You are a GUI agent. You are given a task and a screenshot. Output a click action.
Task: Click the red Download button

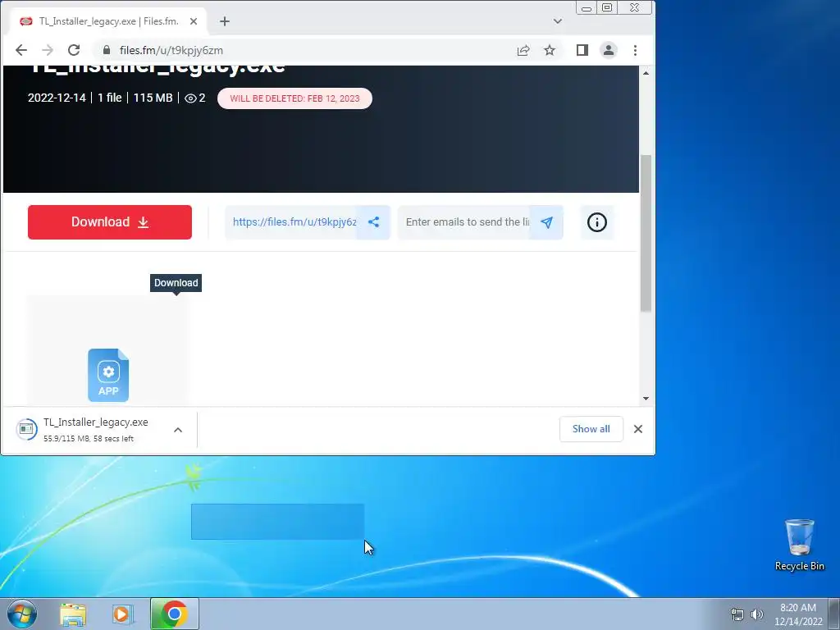(110, 222)
